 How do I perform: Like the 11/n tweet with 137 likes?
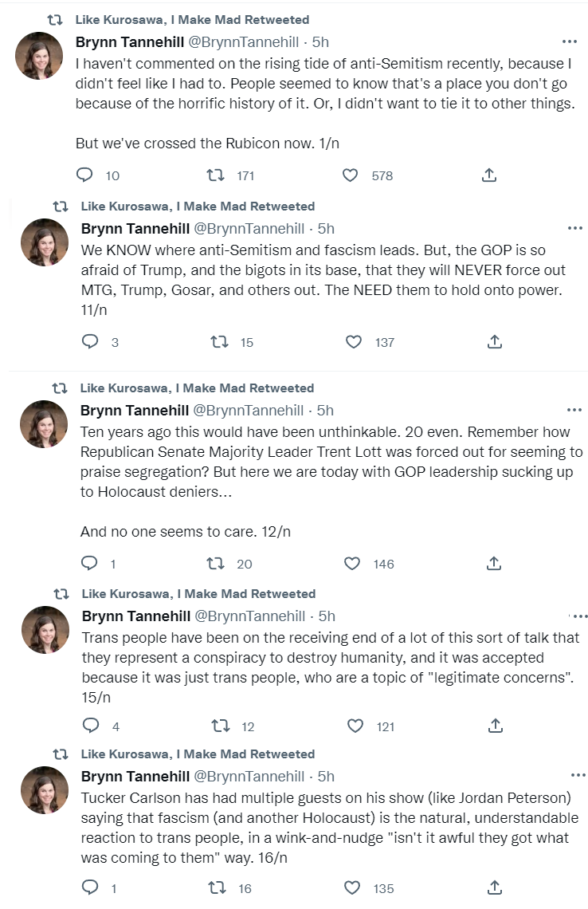click(x=354, y=341)
